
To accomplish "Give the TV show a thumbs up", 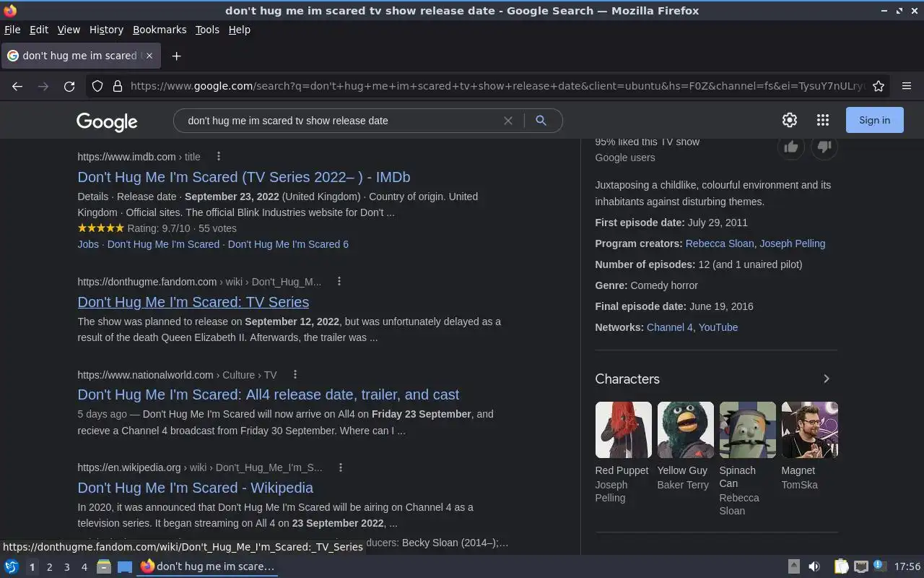I will pos(791,147).
